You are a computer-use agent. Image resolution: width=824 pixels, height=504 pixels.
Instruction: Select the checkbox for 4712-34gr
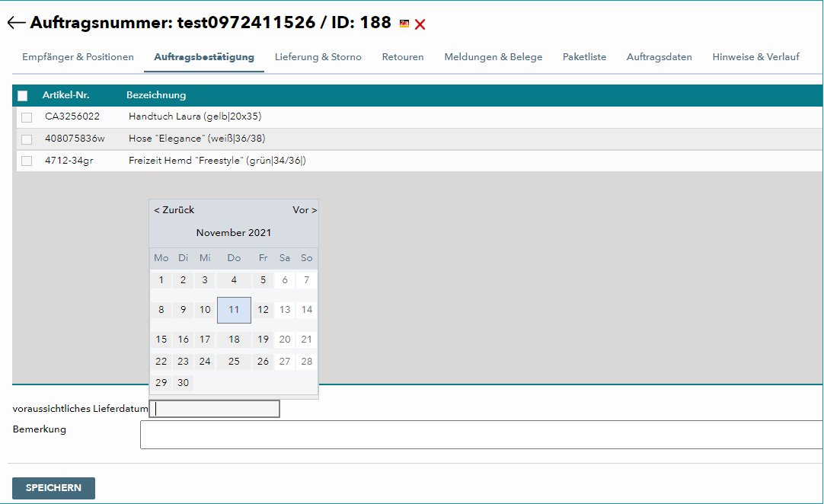tap(27, 161)
